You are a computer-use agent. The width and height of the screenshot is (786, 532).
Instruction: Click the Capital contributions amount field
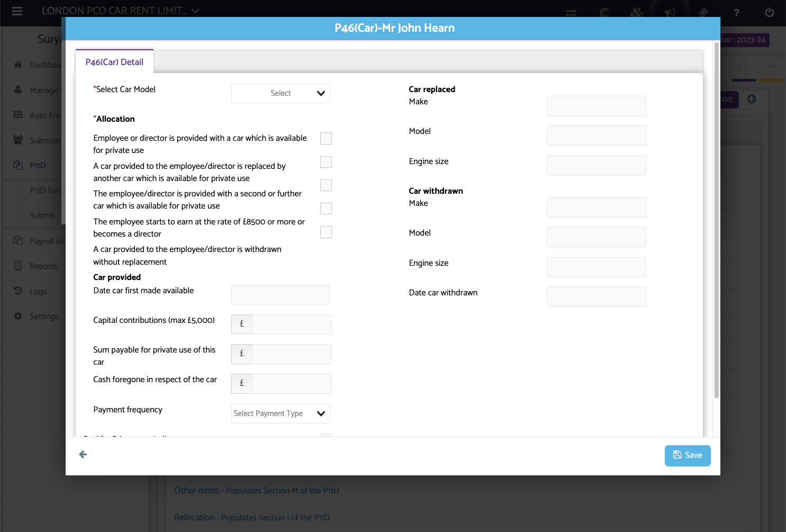[x=292, y=324]
